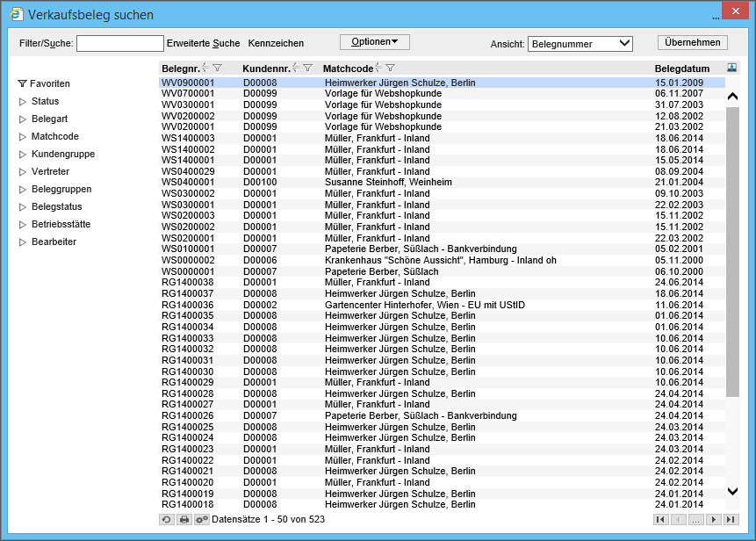
Task: Sort the table by Belegnr. column
Action: point(205,68)
